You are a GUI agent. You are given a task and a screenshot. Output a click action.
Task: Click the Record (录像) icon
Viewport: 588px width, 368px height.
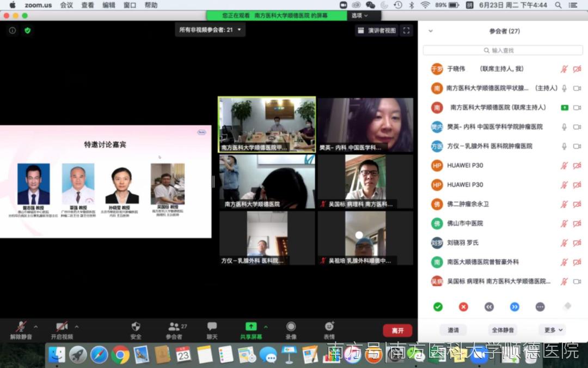click(x=291, y=327)
